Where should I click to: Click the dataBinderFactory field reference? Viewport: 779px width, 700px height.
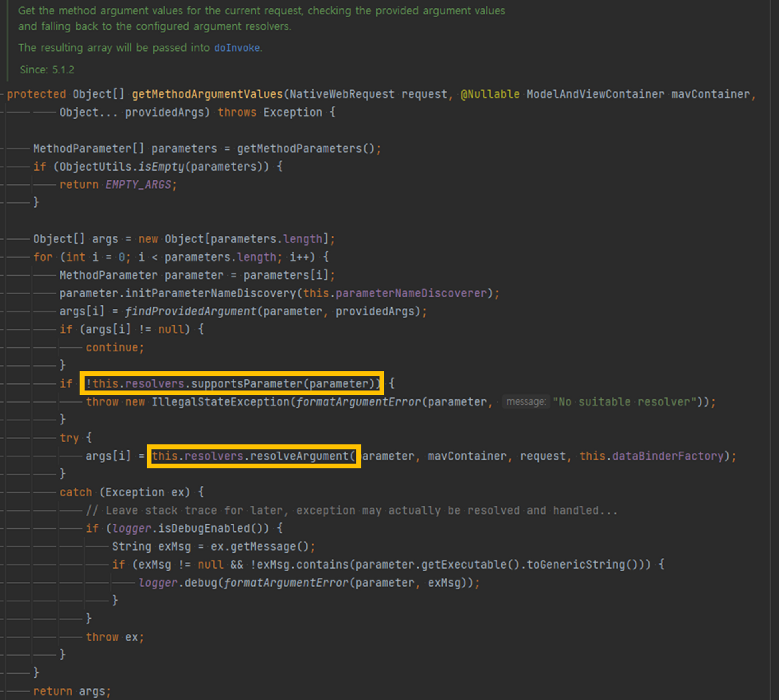[668, 456]
